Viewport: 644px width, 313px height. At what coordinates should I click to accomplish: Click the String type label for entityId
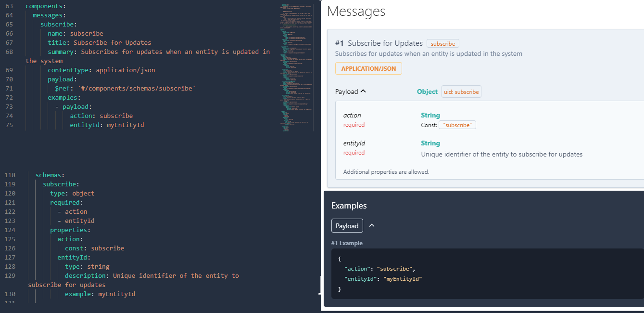(430, 143)
